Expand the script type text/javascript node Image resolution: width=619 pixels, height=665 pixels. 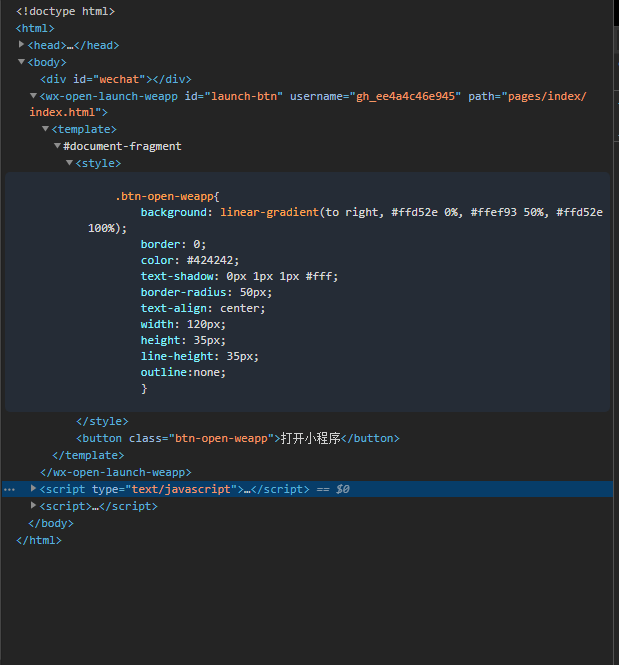33,488
